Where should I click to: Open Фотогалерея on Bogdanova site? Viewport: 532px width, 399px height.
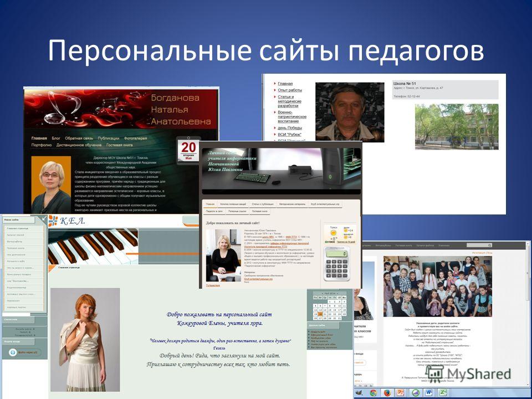(x=135, y=138)
